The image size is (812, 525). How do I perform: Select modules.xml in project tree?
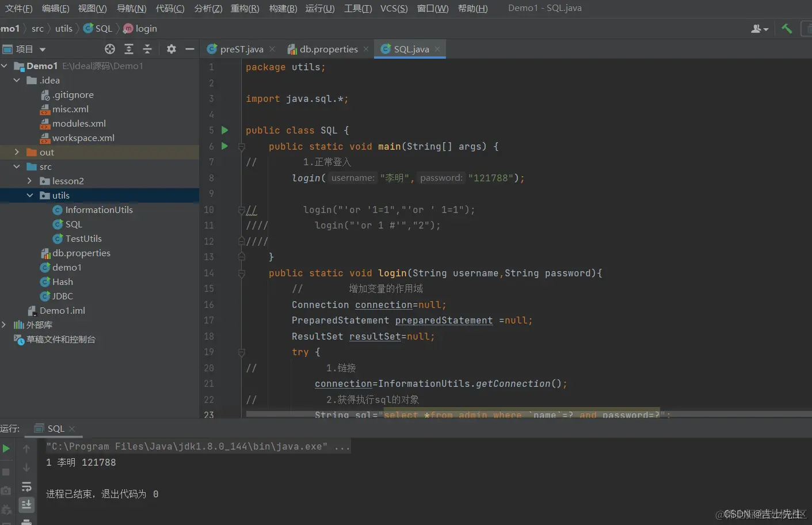[79, 123]
